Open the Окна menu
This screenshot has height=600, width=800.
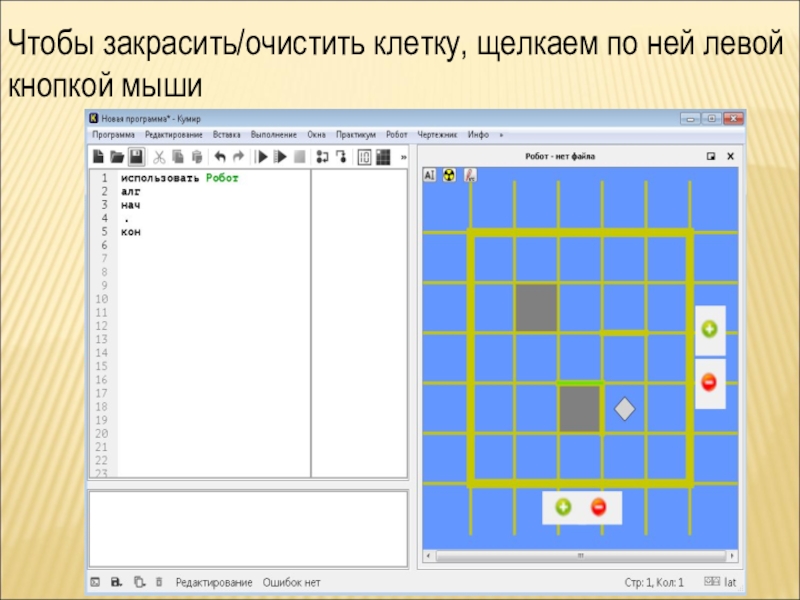click(316, 135)
